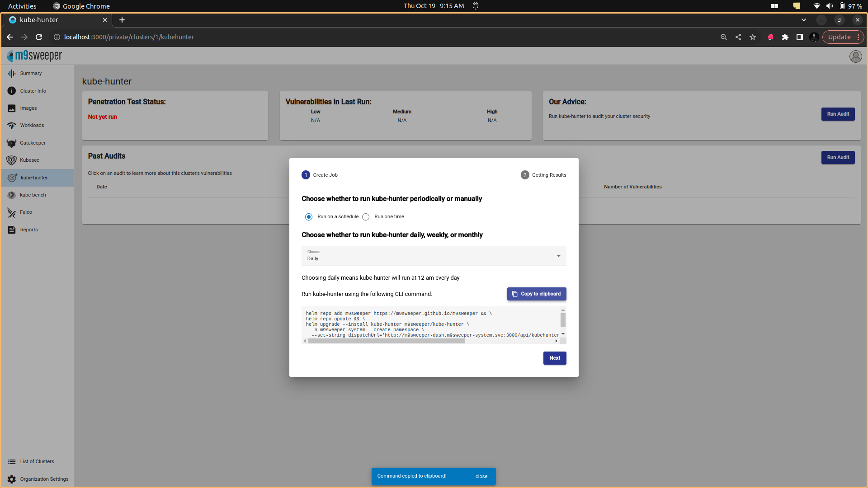Image resolution: width=868 pixels, height=488 pixels.
Task: Click the horizontal scrollbar of the command box
Action: (387, 341)
